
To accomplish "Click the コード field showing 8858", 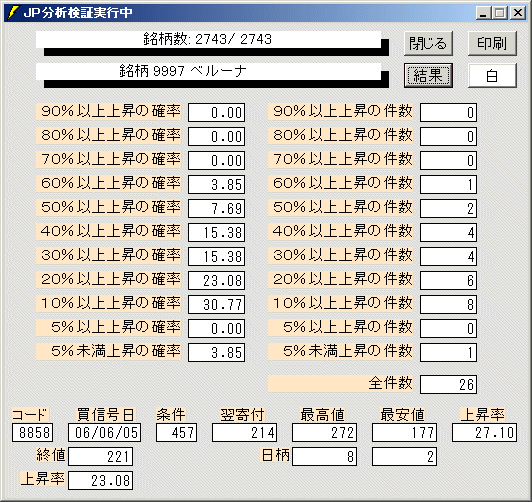I will [x=33, y=432].
